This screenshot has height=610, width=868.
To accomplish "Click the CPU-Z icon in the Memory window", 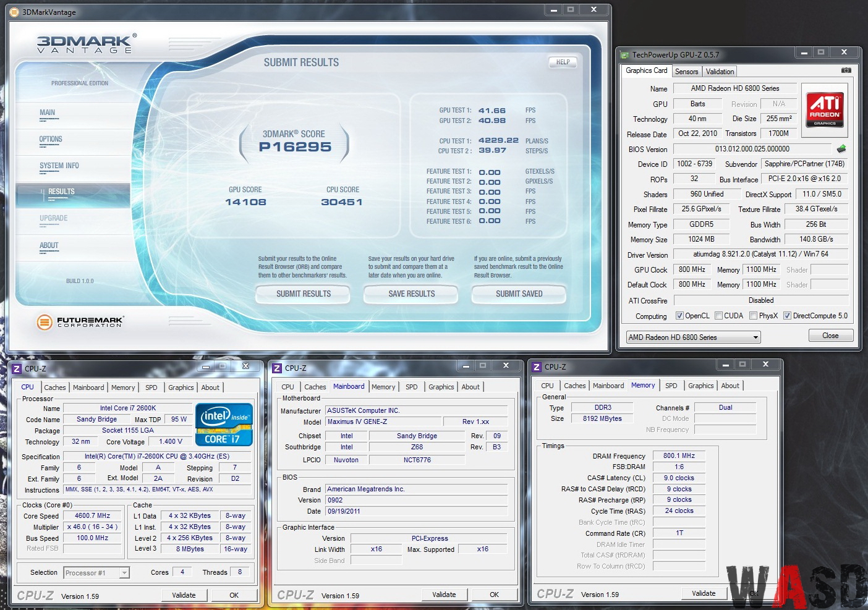I will point(537,366).
